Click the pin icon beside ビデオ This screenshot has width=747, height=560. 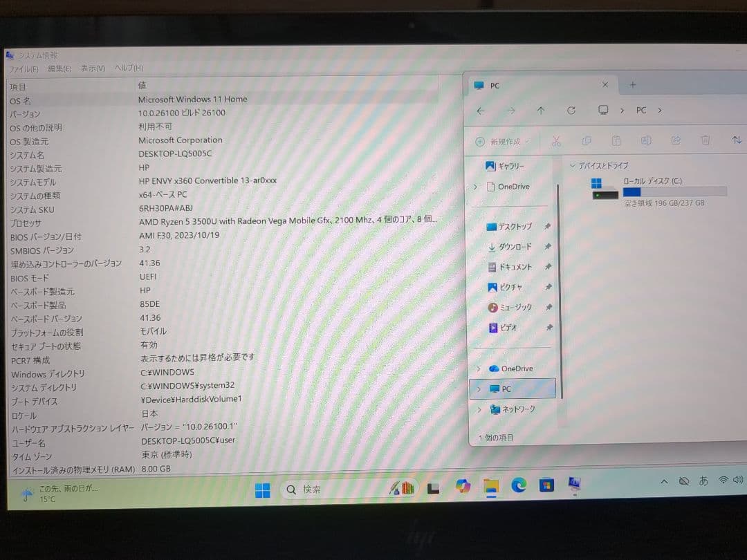click(x=548, y=327)
